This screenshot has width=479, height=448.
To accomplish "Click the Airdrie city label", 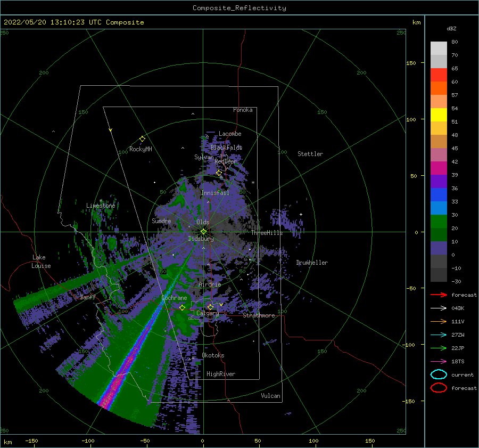I will click(x=210, y=284).
